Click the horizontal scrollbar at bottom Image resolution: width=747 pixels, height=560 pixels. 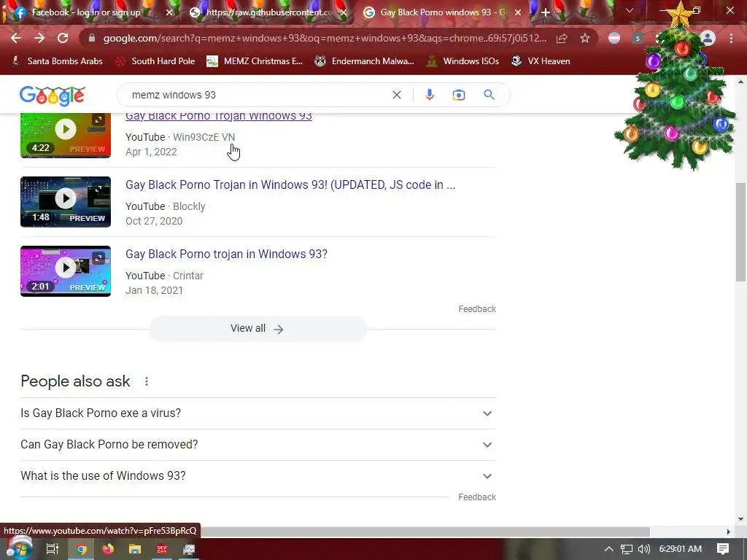[x=424, y=532]
